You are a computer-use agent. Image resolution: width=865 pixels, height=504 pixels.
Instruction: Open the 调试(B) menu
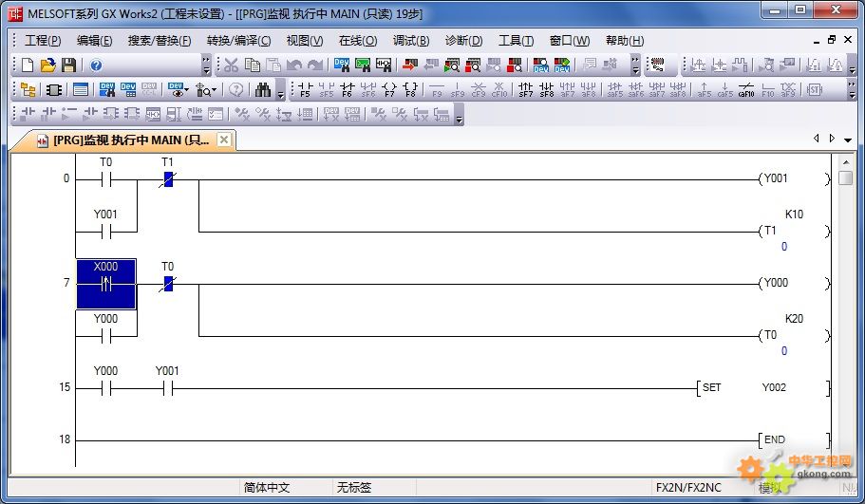point(411,41)
